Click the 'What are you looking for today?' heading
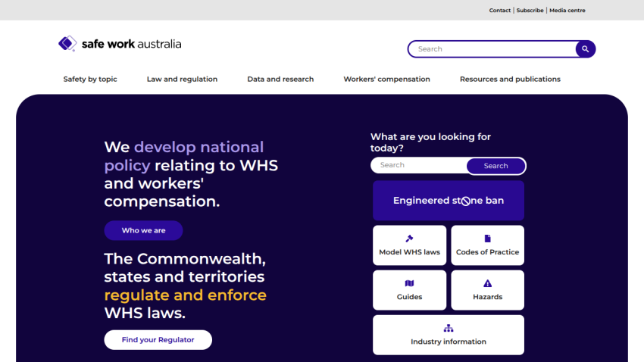644x362 pixels. click(430, 142)
